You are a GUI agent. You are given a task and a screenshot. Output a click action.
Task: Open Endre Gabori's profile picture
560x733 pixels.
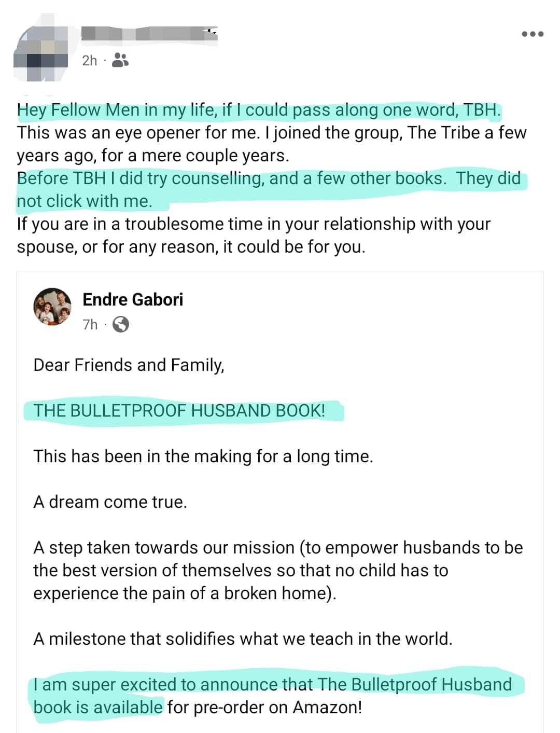click(52, 307)
